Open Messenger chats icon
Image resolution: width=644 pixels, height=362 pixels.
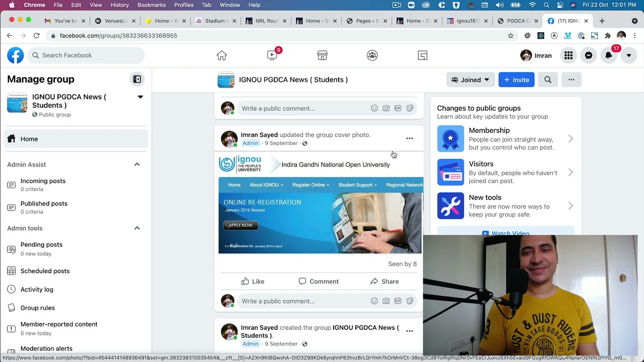click(589, 55)
